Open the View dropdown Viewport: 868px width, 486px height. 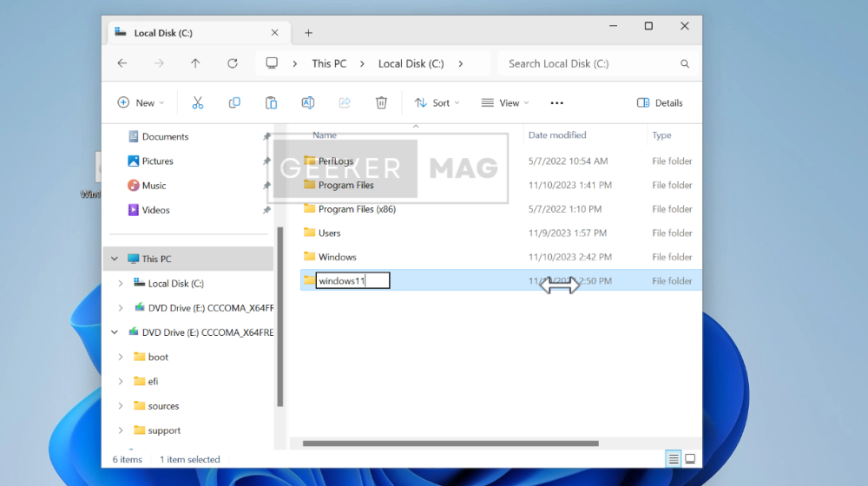click(505, 103)
